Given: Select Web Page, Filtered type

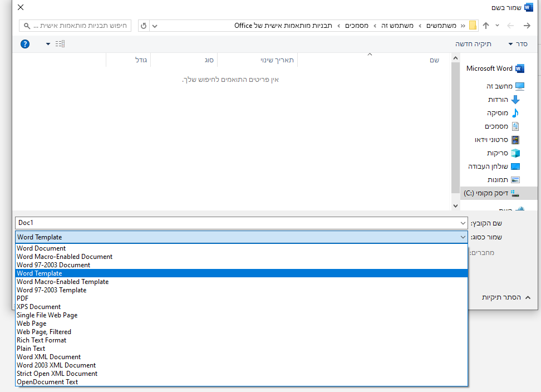Looking at the screenshot, I should pos(242,332).
